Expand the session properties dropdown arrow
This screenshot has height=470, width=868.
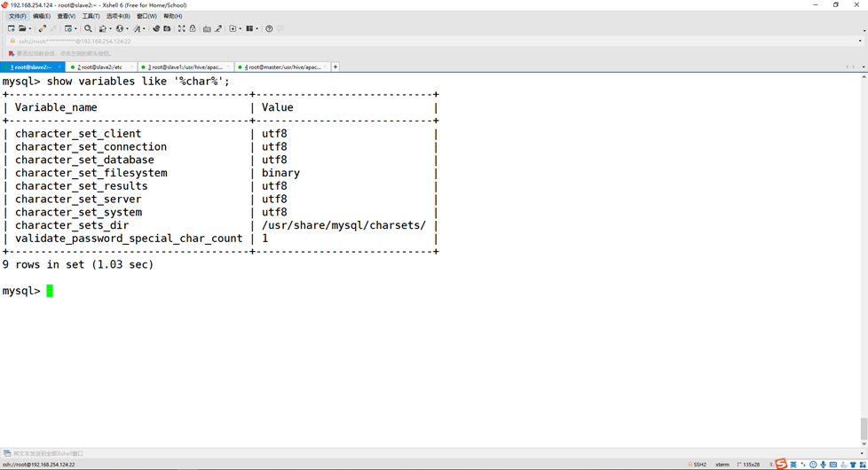click(75, 28)
